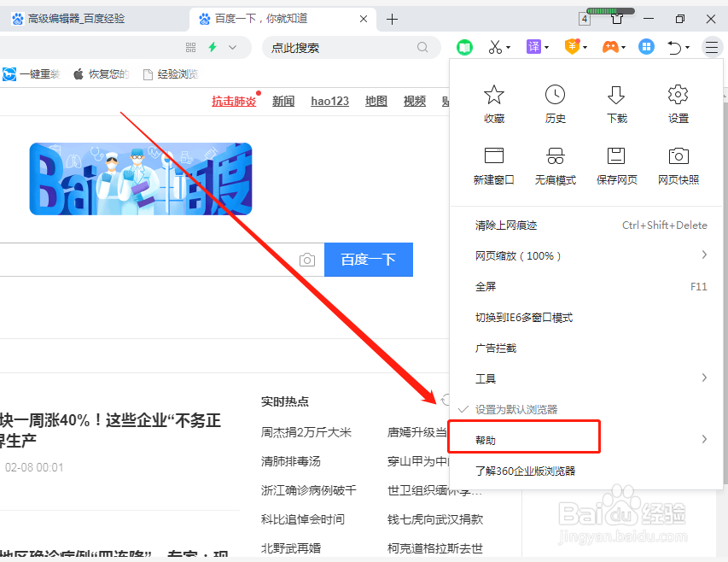Open dropdown arrow beside translate icon

pyautogui.click(x=547, y=47)
